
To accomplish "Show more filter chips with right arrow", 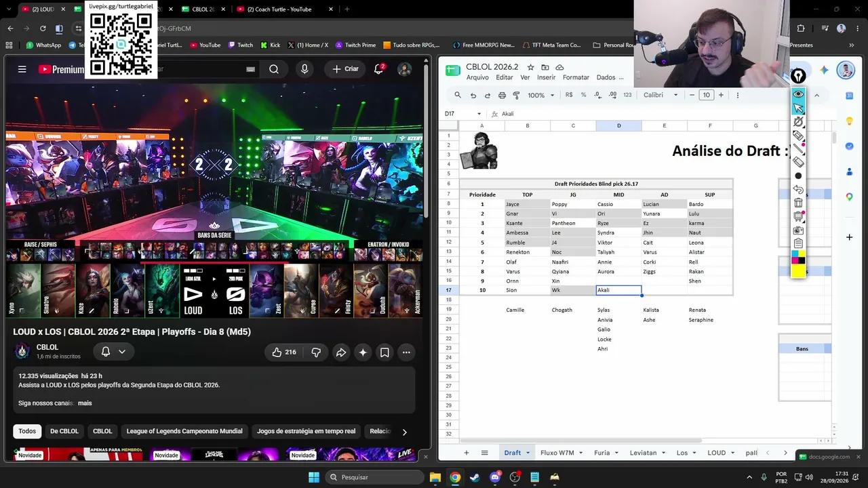I will (x=404, y=432).
